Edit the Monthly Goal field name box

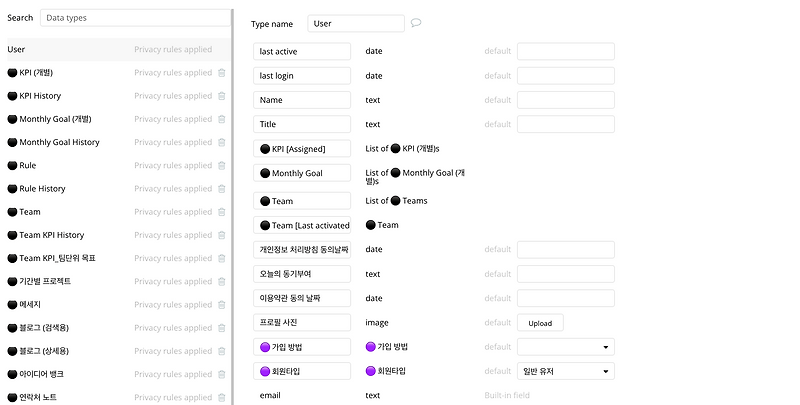302,173
